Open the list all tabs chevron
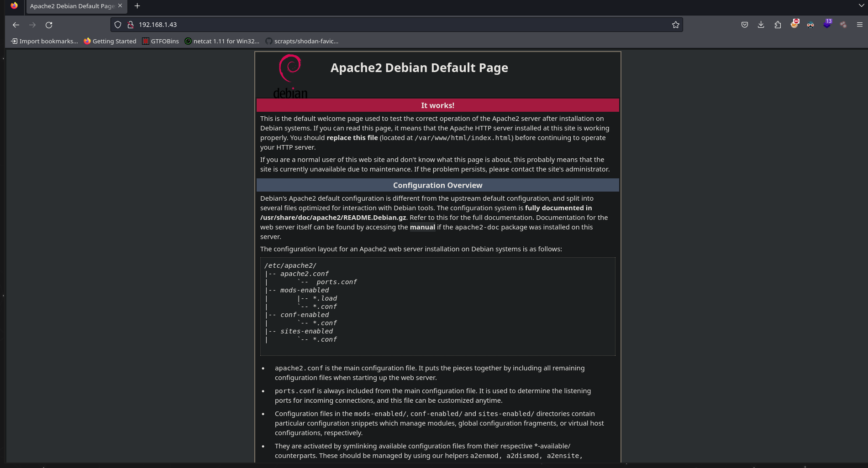The image size is (868, 468). tap(861, 5)
